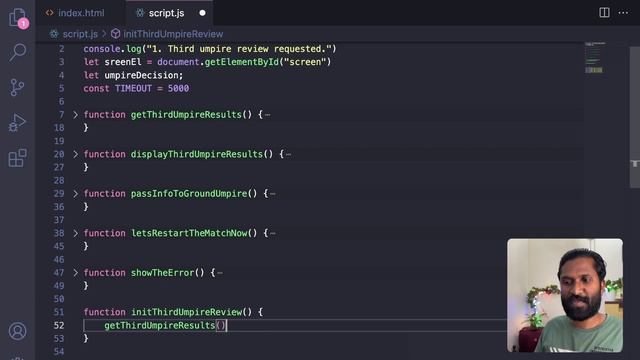The height and width of the screenshot is (360, 640).
Task: Click the console.log string text
Action: pos(239,49)
